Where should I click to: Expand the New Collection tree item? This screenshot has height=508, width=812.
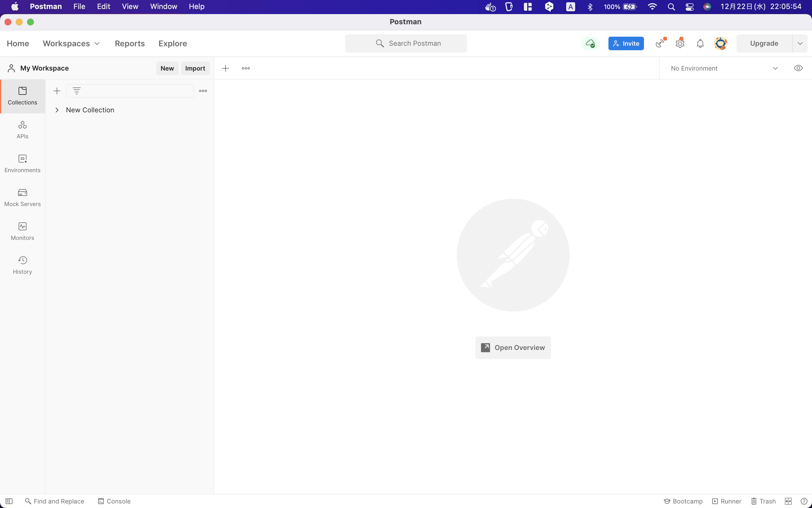coord(57,110)
